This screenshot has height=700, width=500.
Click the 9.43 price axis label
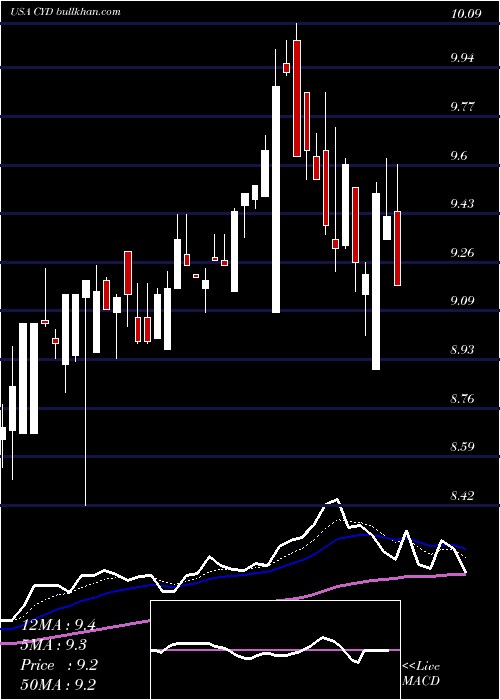[x=462, y=204]
